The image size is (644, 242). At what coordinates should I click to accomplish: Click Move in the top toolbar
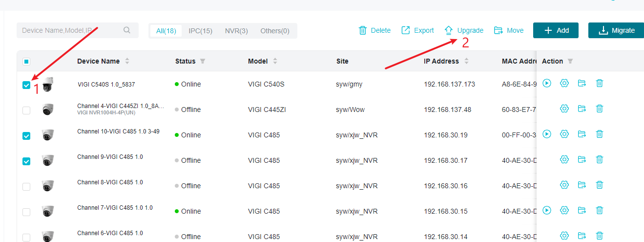509,30
